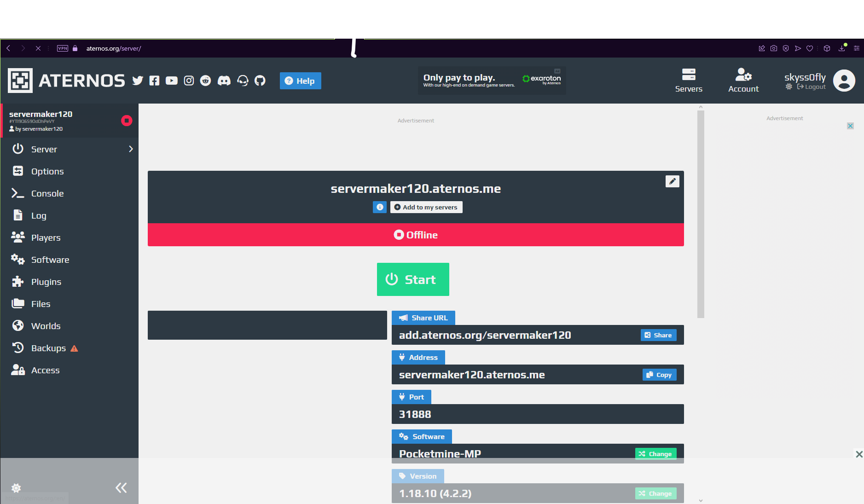Take a snapshot with the browser camera icon
Viewport: 864px width, 504px height.
click(x=774, y=48)
